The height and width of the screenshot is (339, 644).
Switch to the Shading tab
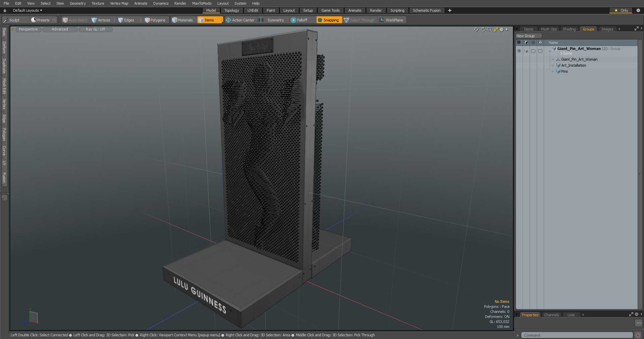click(x=569, y=29)
